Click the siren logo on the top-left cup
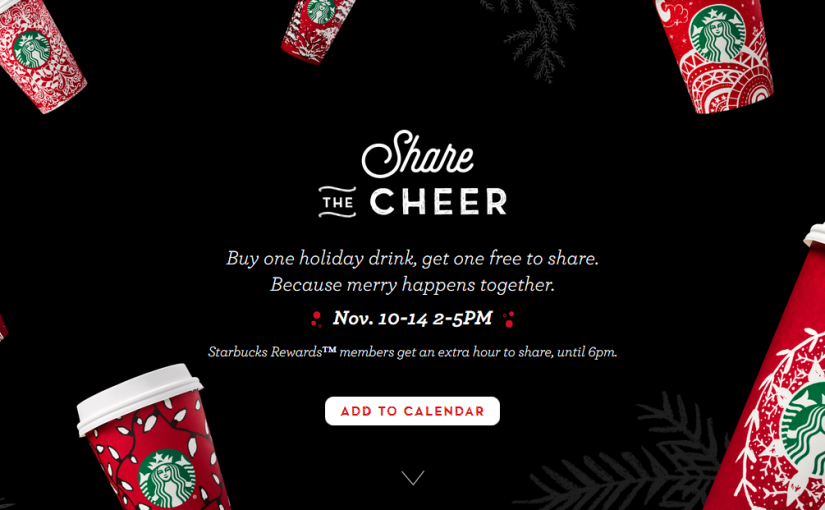The image size is (825, 510). click(31, 48)
